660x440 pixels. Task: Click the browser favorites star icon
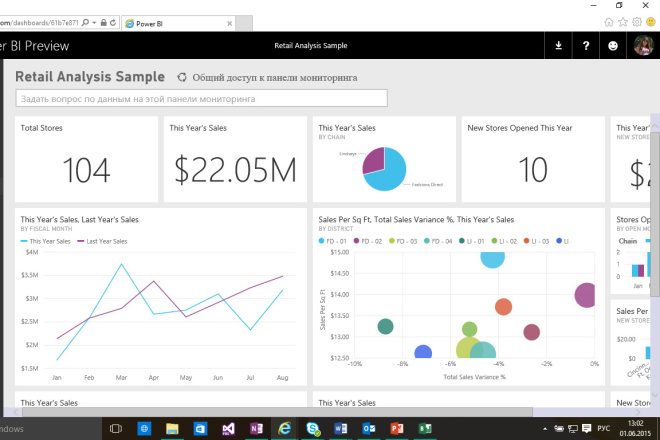(622, 21)
